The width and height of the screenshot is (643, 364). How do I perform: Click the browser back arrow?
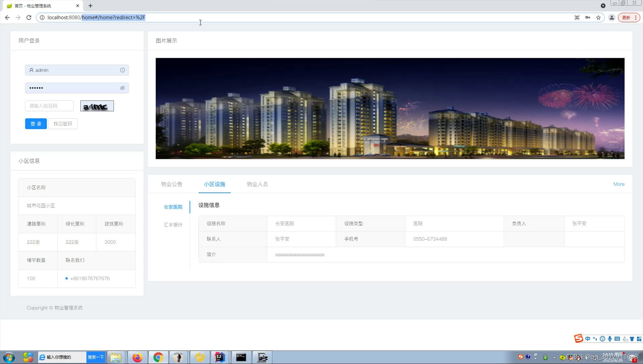coord(7,17)
